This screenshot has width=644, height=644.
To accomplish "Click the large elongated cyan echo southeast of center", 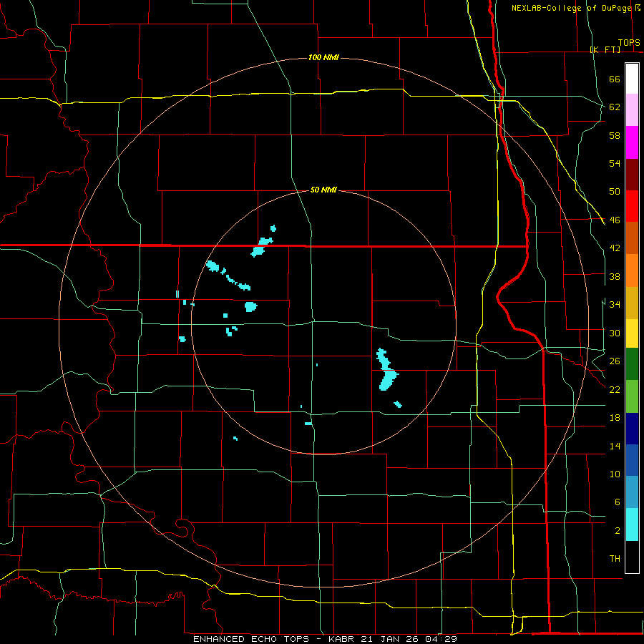I will tap(386, 370).
